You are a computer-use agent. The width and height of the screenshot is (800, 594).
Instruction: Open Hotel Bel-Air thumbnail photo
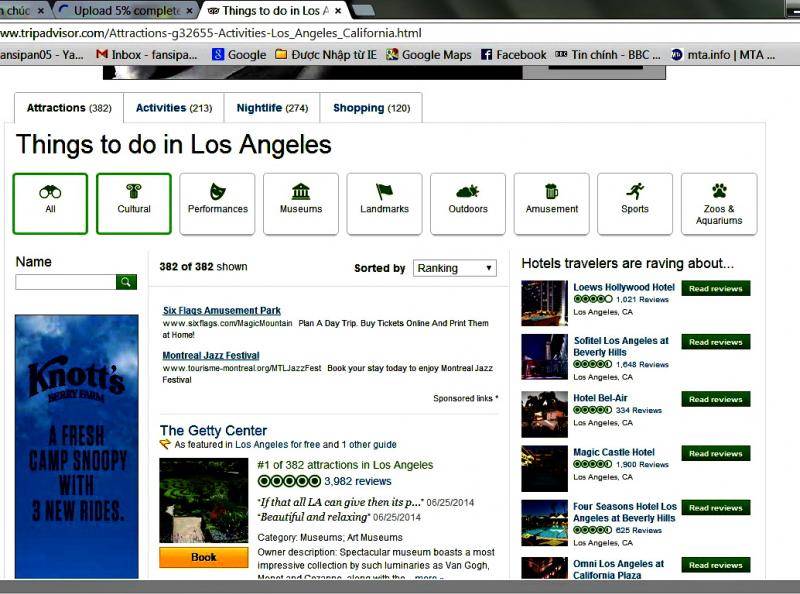coord(544,414)
